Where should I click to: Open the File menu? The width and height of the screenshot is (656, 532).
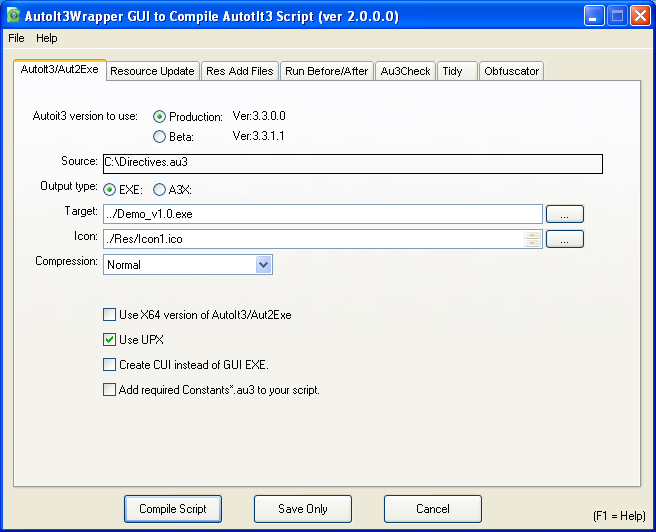coord(16,38)
